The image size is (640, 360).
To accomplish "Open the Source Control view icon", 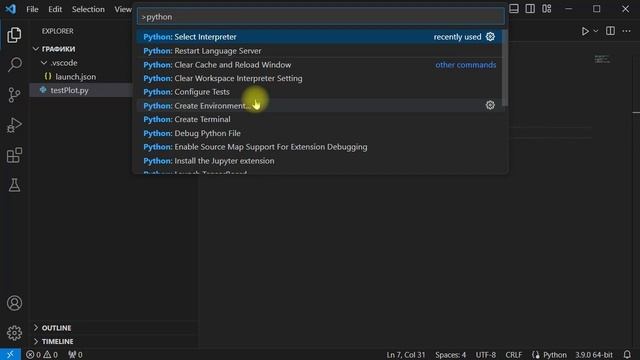I will tap(14, 95).
